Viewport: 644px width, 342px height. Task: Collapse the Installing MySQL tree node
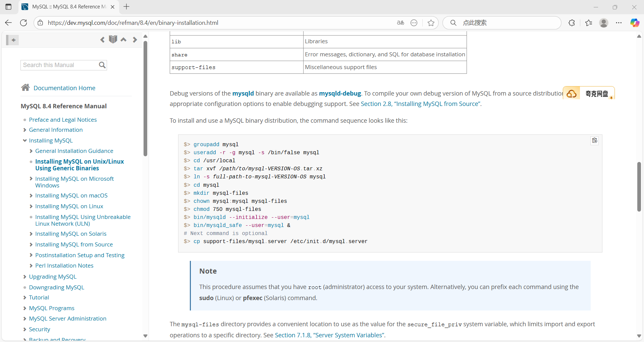(24, 140)
